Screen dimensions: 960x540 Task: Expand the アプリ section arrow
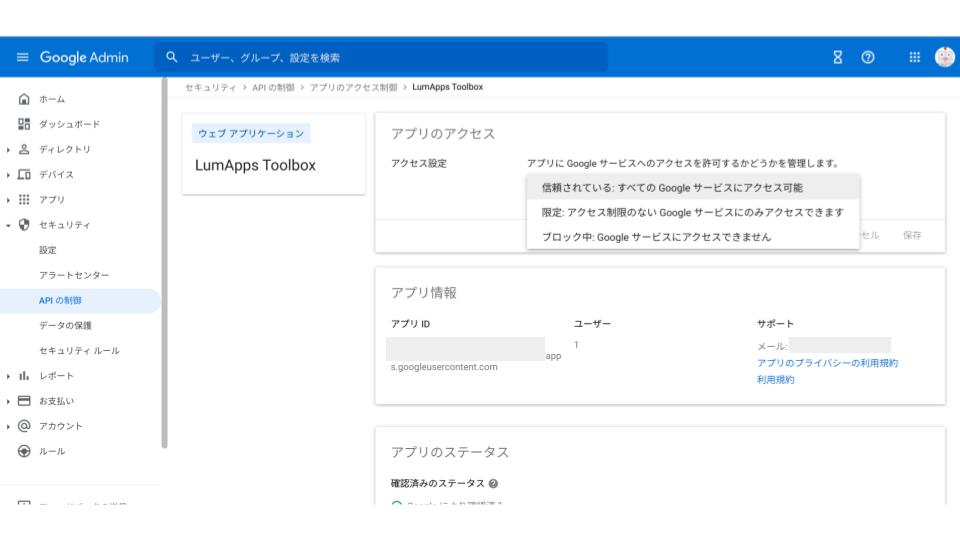tap(8, 200)
